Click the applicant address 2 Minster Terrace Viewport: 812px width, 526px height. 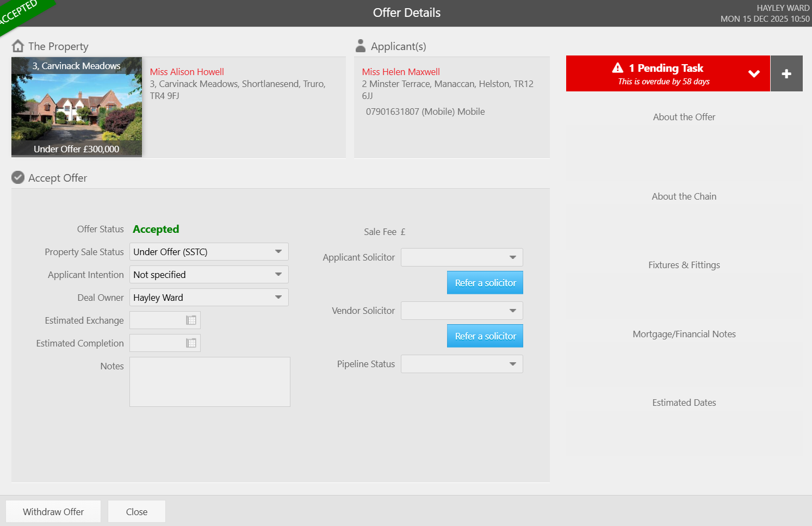(448, 90)
